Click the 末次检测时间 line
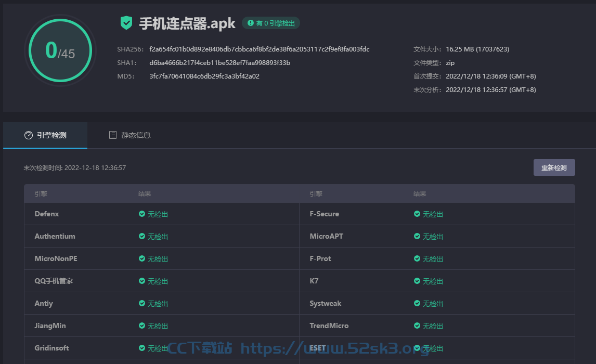This screenshot has width=596, height=364. (74, 167)
